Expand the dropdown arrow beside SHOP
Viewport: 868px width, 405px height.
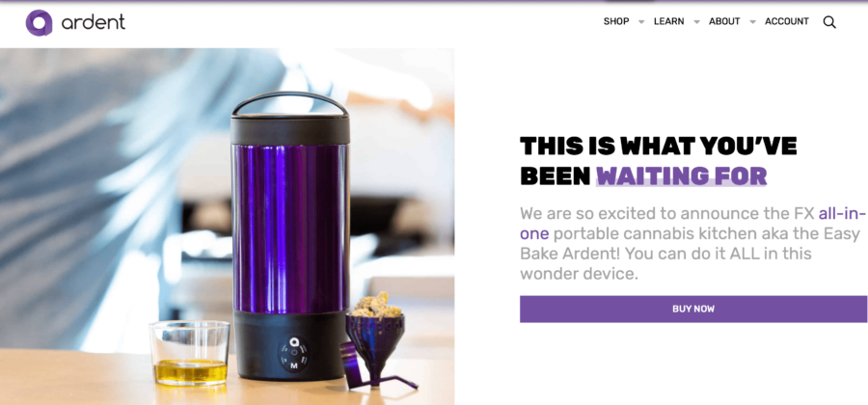pyautogui.click(x=641, y=22)
